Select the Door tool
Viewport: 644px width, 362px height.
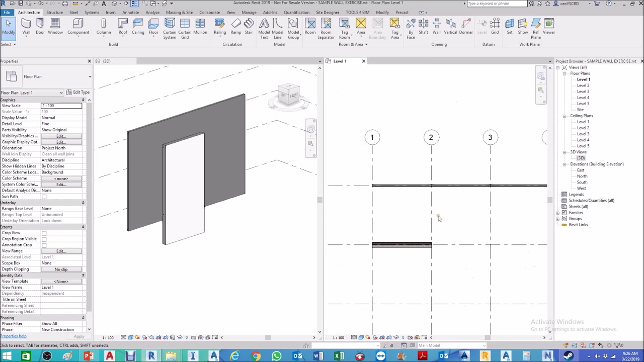(x=40, y=27)
